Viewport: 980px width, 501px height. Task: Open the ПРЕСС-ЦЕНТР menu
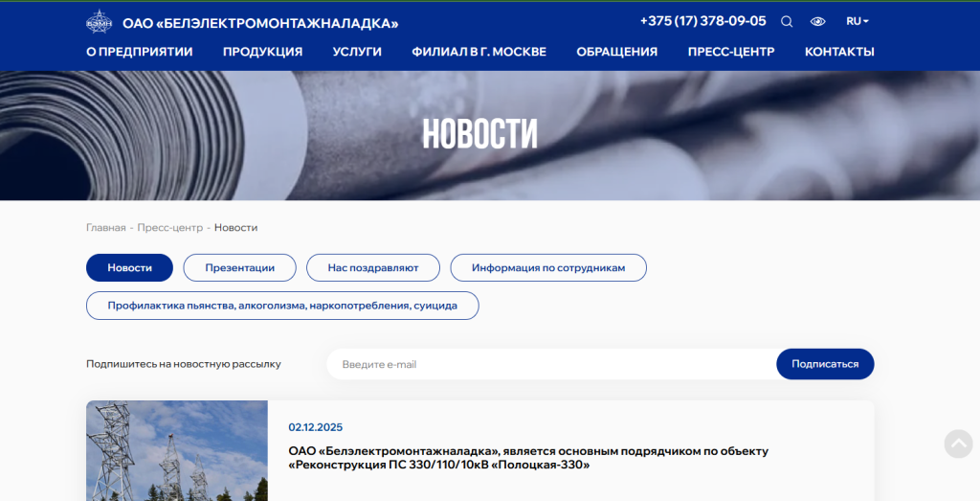[x=731, y=52]
